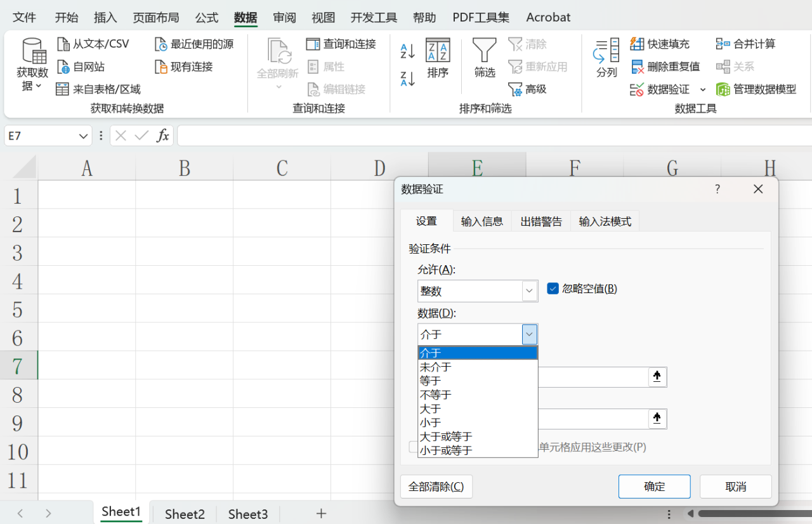Click 分列 text to columns
This screenshot has height=524, width=812.
606,58
